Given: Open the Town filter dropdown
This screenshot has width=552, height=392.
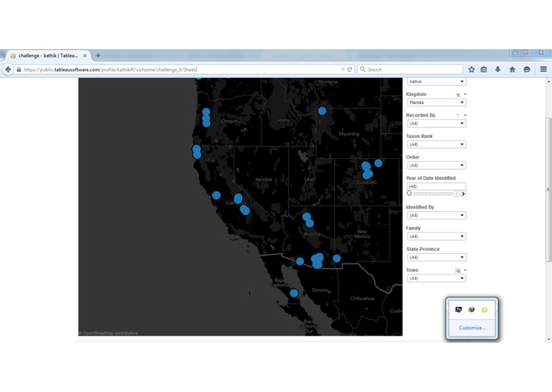Looking at the screenshot, I should (437, 278).
